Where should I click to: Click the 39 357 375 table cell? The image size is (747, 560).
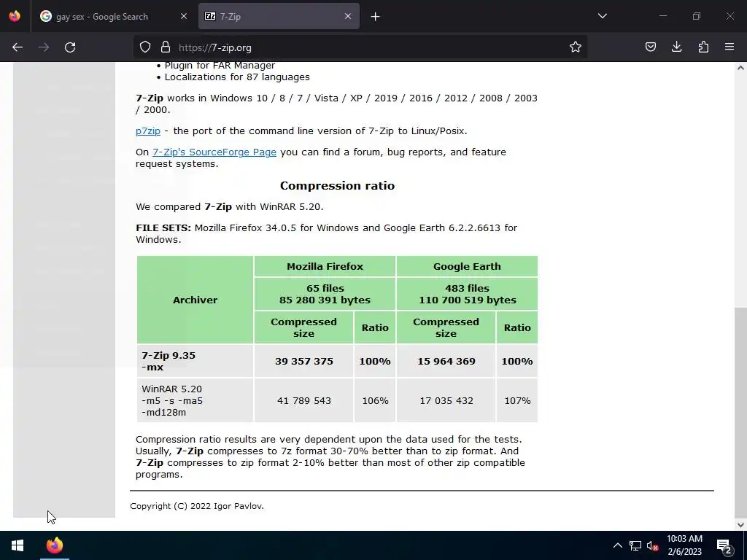click(x=304, y=361)
